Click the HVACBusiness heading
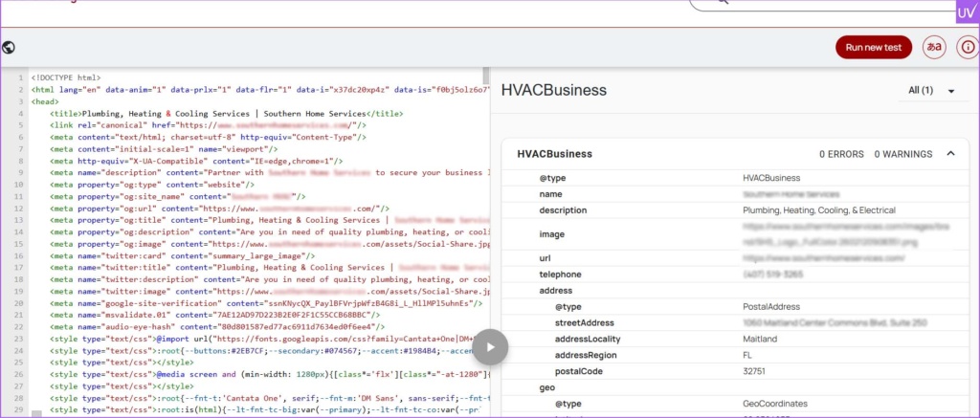Screen dimensions: 980x418 click(553, 91)
